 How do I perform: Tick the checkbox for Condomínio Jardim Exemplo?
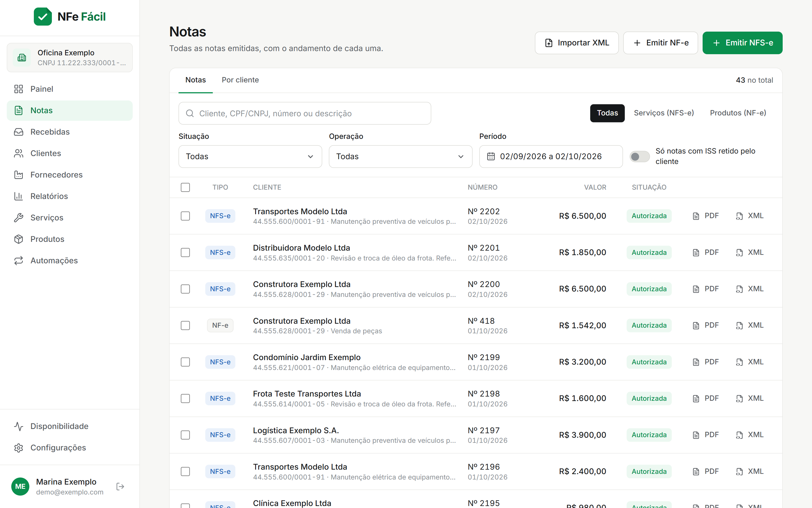pos(185,362)
